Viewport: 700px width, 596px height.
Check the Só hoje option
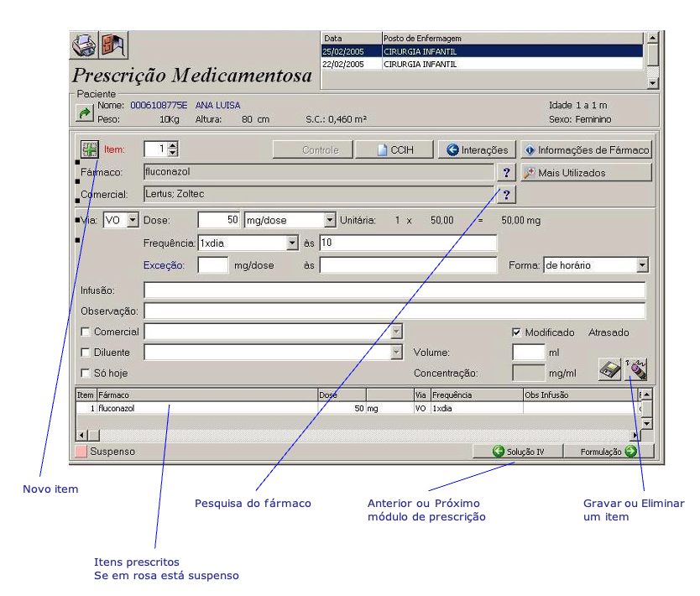[86, 373]
